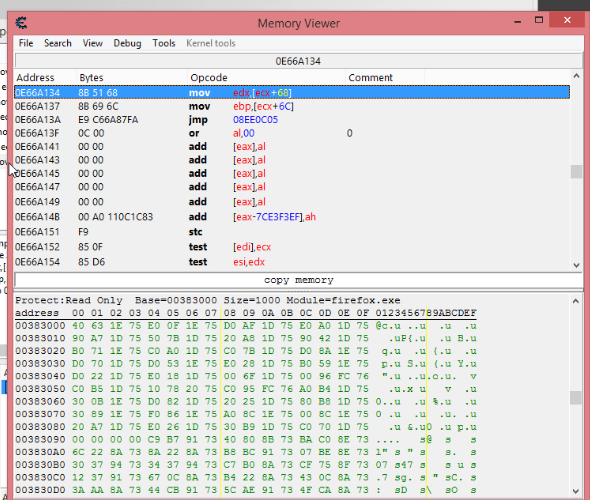Click the disassembler scroll up arrow
Viewport: 591px width, 503px height.
pyautogui.click(x=576, y=76)
